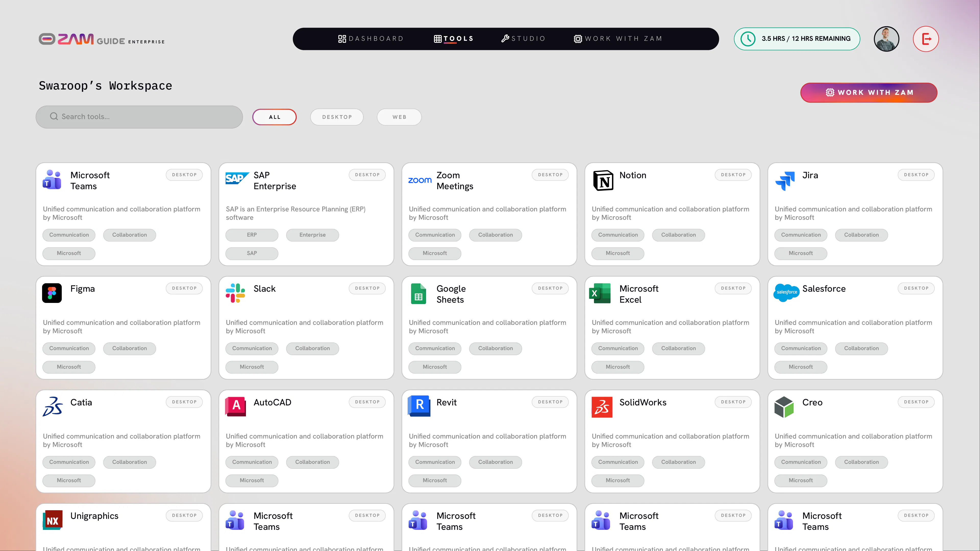The height and width of the screenshot is (551, 980).
Task: Click the Unigraphics NX icon
Action: coord(53,520)
